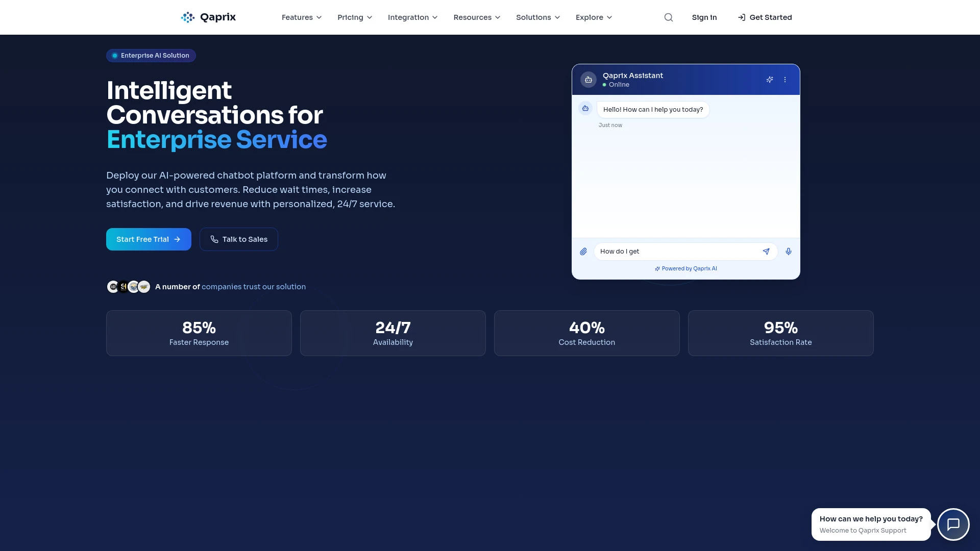The width and height of the screenshot is (980, 551).
Task: Select the attachment paperclip in the chat input
Action: point(583,251)
